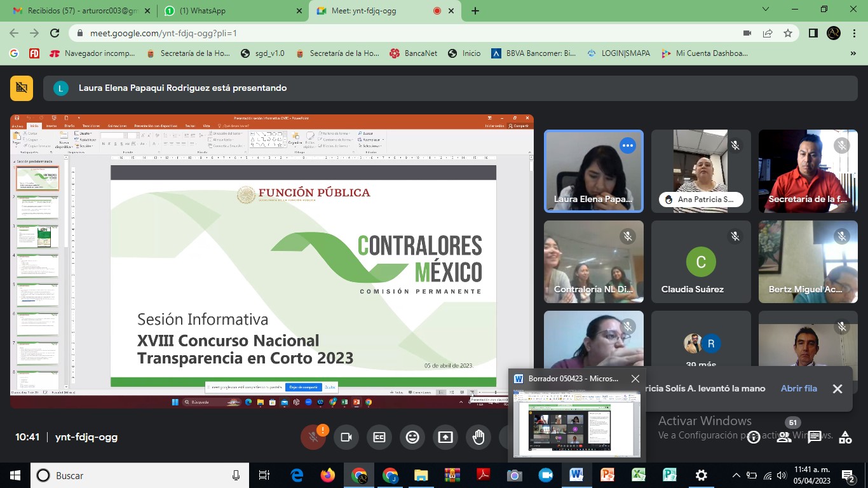This screenshot has height=488, width=868.
Task: Open the BBVA Bancomer bookmark
Action: (534, 53)
